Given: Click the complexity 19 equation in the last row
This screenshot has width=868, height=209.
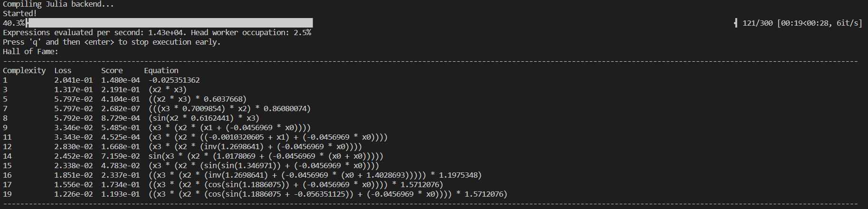Looking at the screenshot, I should [328, 194].
